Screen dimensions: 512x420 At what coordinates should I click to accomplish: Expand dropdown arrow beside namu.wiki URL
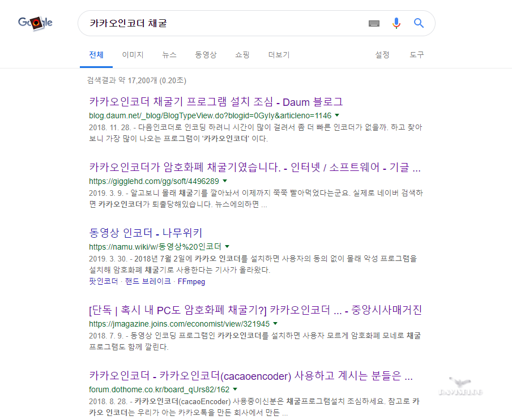[x=227, y=246]
